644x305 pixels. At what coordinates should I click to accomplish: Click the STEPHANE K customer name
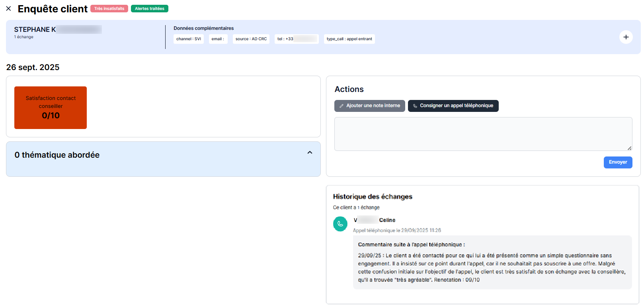tap(35, 29)
